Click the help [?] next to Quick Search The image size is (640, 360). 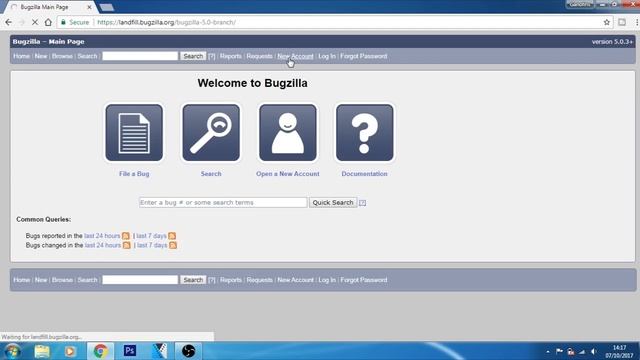click(362, 203)
